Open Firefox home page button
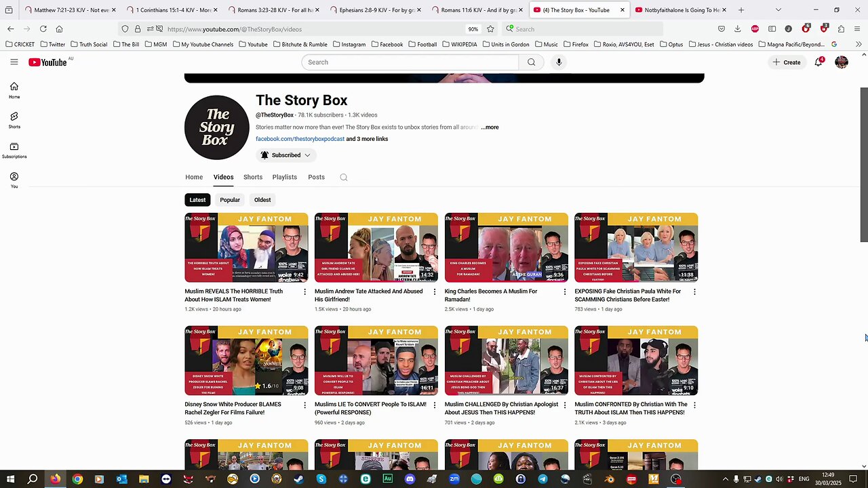The height and width of the screenshot is (488, 868). tap(60, 29)
